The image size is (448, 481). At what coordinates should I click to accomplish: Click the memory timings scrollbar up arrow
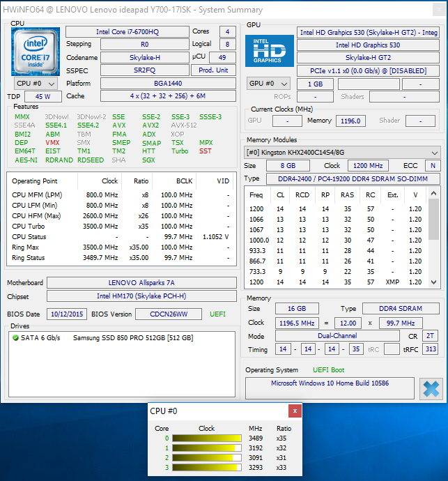coord(433,193)
